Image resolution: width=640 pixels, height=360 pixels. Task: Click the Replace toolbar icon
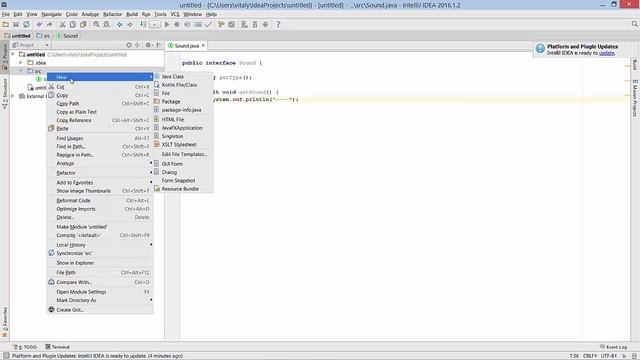coord(107,24)
